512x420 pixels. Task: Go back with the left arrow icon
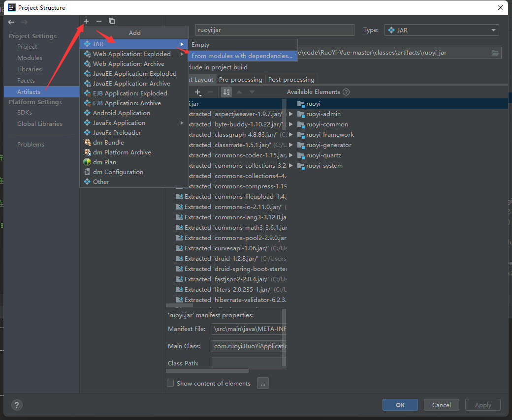pos(11,22)
